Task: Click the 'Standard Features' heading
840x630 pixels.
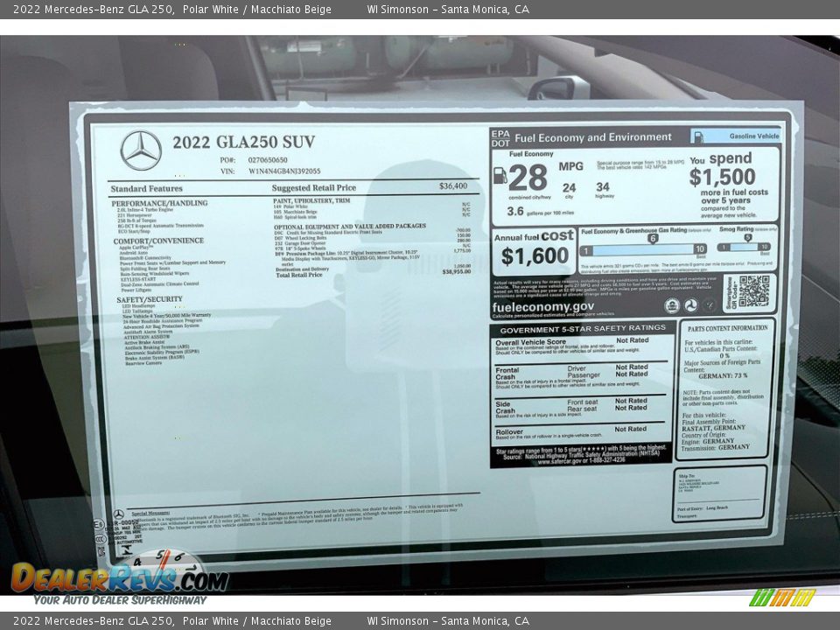Action: click(x=146, y=189)
